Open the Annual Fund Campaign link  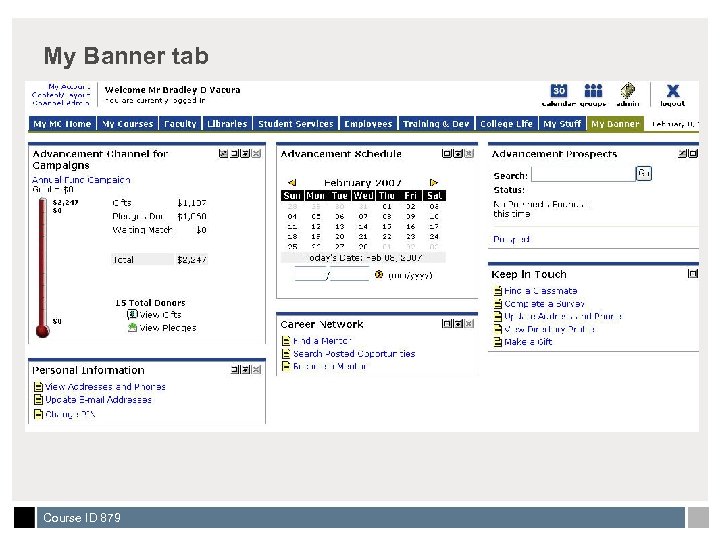81,180
